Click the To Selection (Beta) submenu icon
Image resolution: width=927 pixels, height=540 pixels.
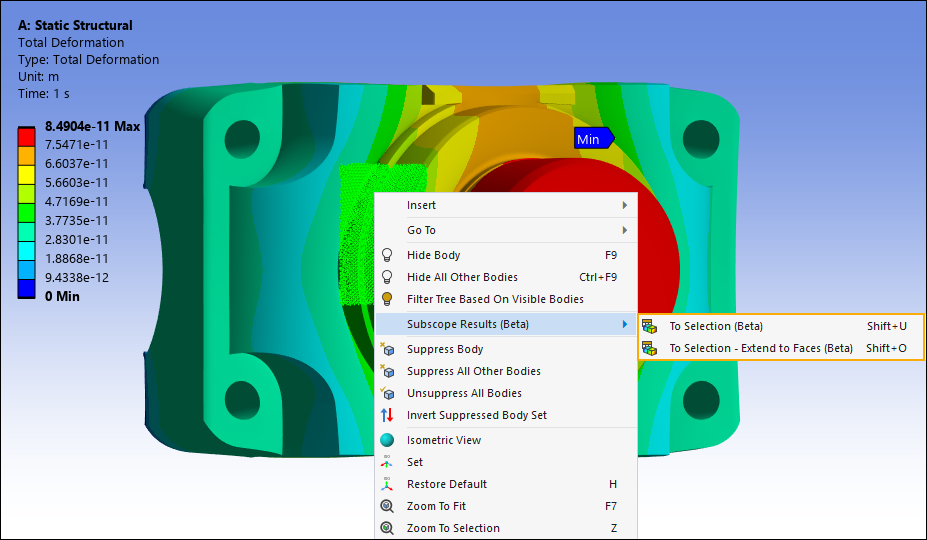click(649, 326)
